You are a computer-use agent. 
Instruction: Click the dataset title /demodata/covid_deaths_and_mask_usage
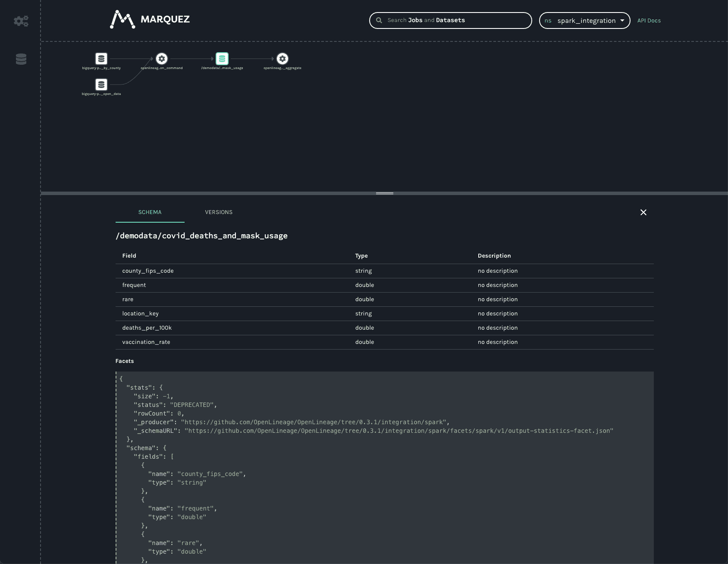(x=201, y=236)
